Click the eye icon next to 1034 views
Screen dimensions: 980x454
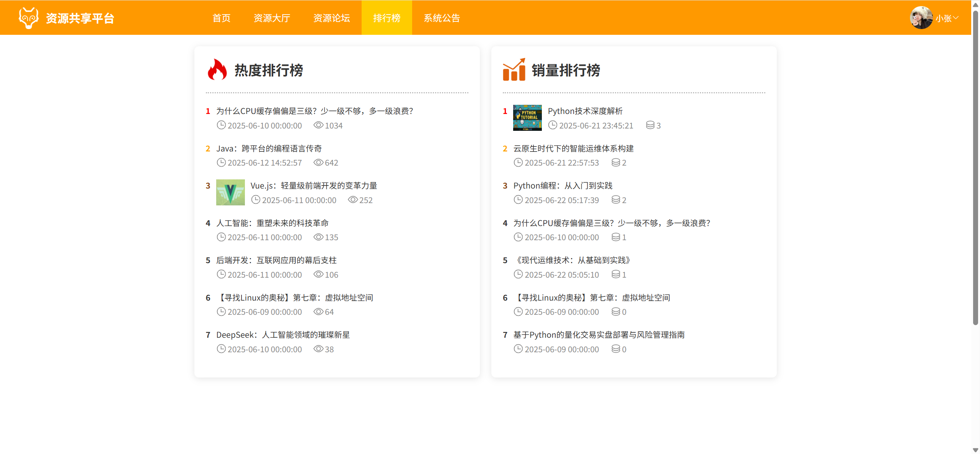point(318,125)
